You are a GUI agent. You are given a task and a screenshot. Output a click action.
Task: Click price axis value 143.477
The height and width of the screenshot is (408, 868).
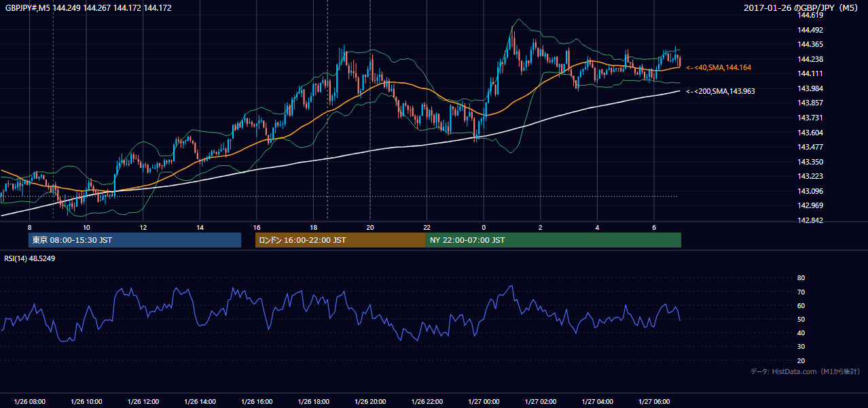pos(810,147)
